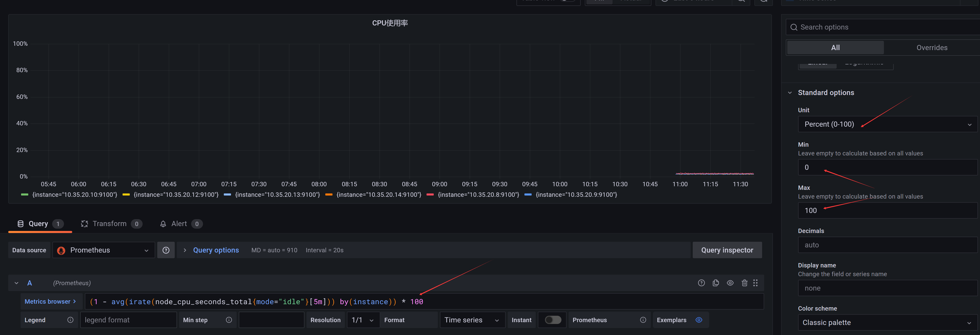Toggle the Exemplars eye icon
Viewport: 980px width, 335px height.
coord(699,320)
